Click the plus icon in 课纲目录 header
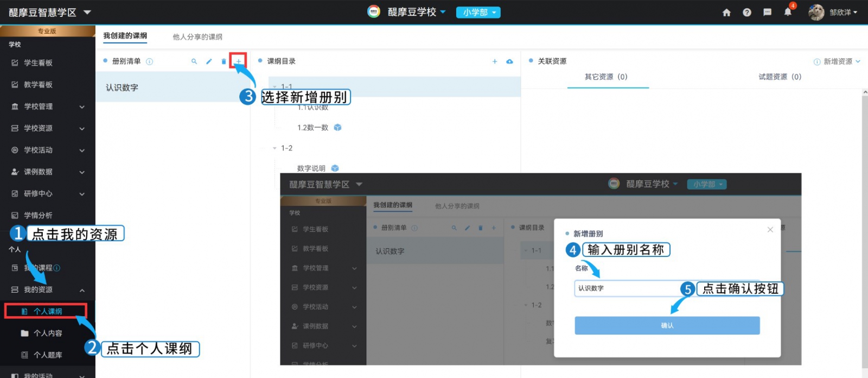 (495, 61)
